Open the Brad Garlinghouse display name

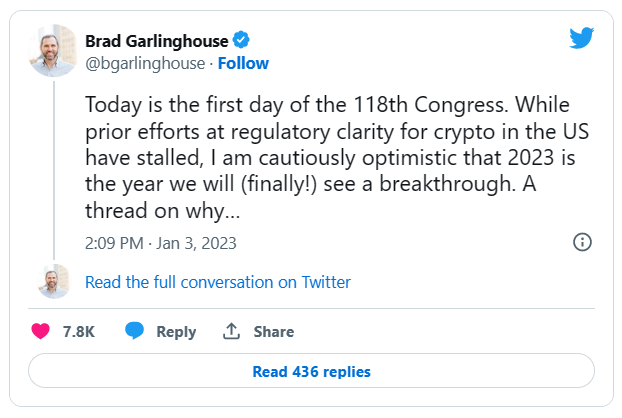pyautogui.click(x=157, y=41)
